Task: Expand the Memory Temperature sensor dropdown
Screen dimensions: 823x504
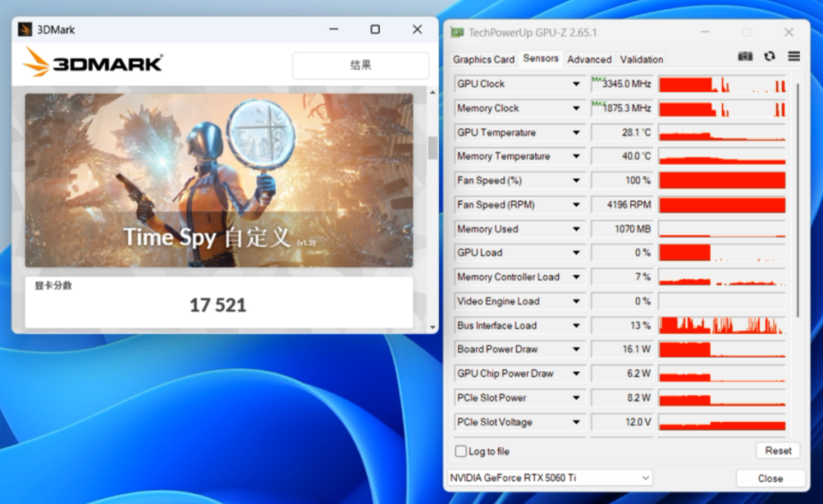Action: 576,157
